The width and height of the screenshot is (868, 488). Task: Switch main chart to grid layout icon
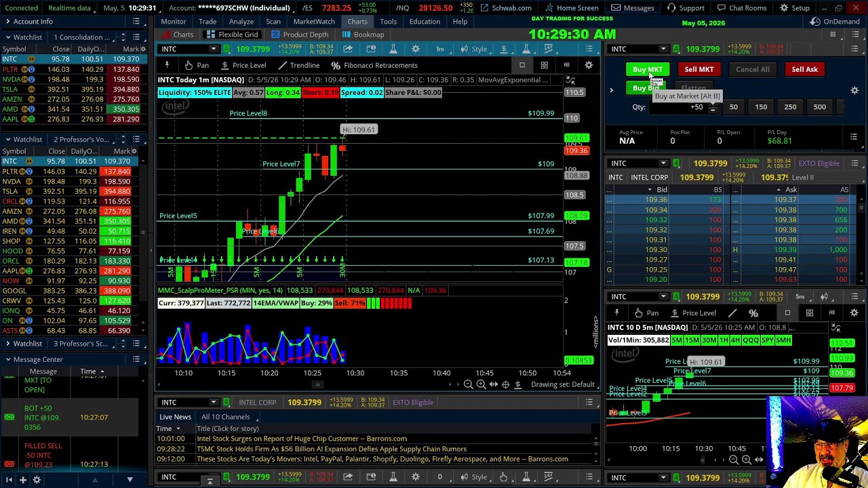tap(544, 65)
